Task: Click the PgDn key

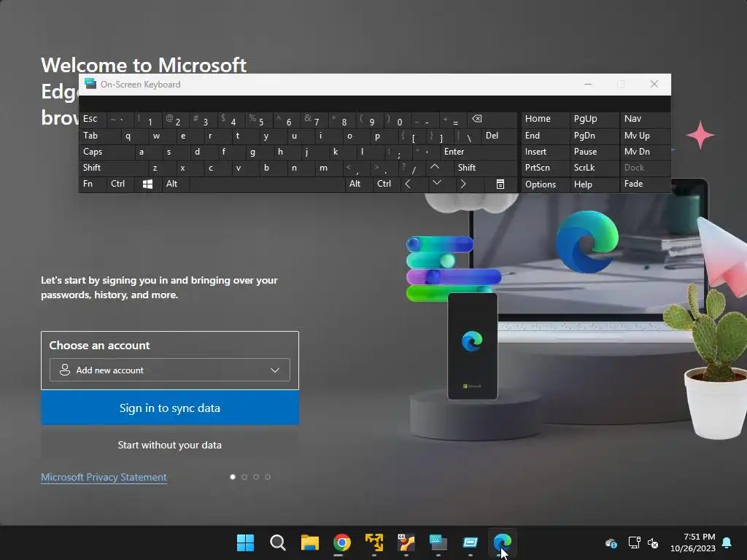Action: pyautogui.click(x=594, y=136)
